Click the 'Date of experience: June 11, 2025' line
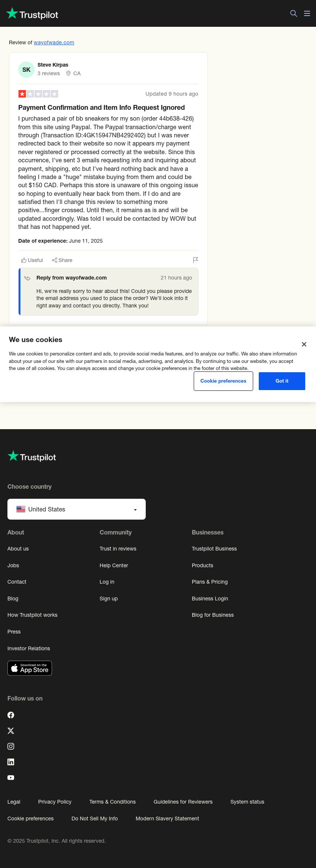316x868 pixels. pyautogui.click(x=61, y=241)
